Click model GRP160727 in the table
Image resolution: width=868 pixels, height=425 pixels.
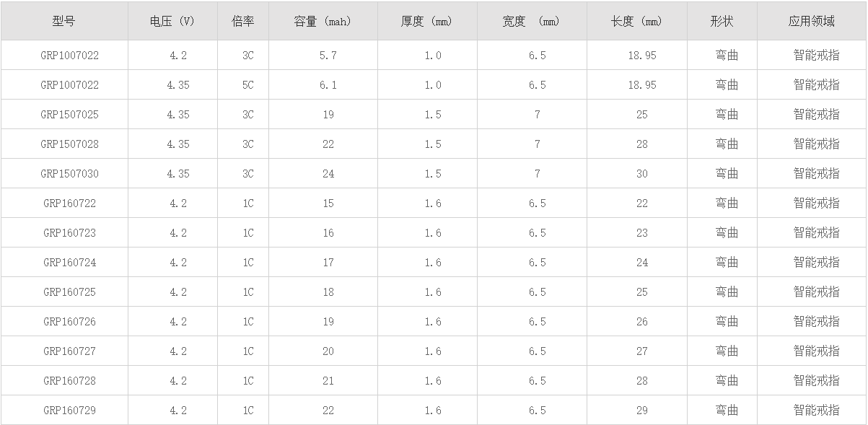69,351
